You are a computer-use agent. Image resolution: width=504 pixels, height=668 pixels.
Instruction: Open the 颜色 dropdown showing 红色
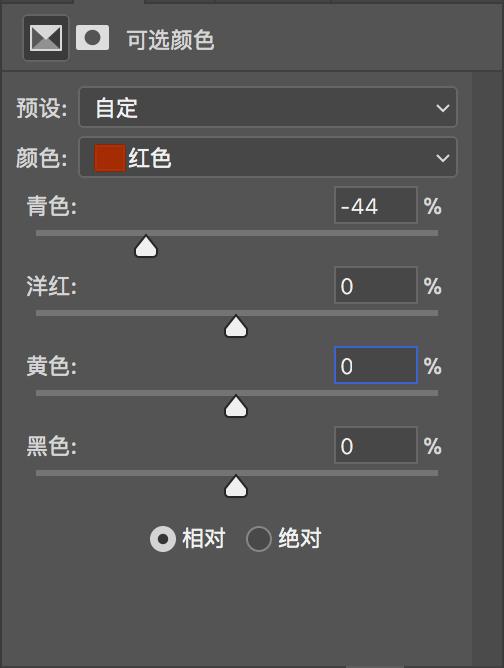click(268, 157)
